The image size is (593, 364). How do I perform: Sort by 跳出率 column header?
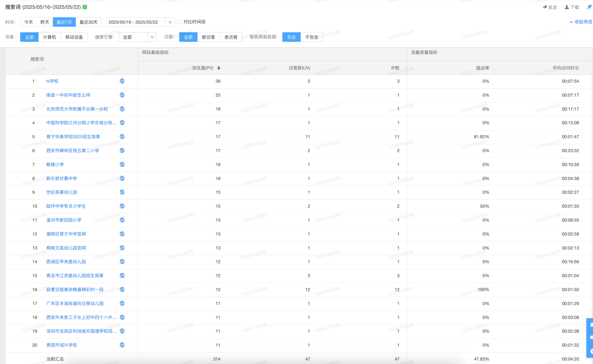click(x=483, y=68)
